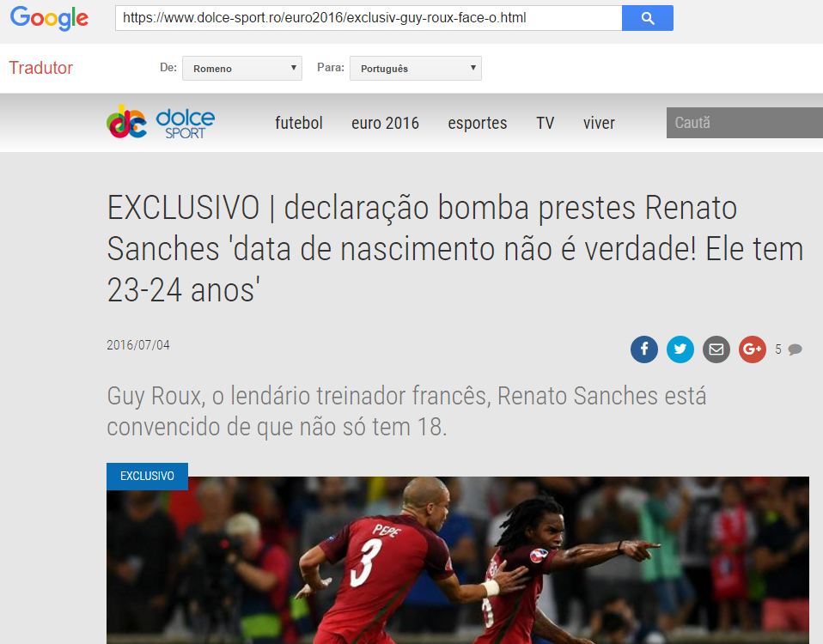Click the Pepe and Sanches article photo
The image size is (823, 644).
point(458,560)
